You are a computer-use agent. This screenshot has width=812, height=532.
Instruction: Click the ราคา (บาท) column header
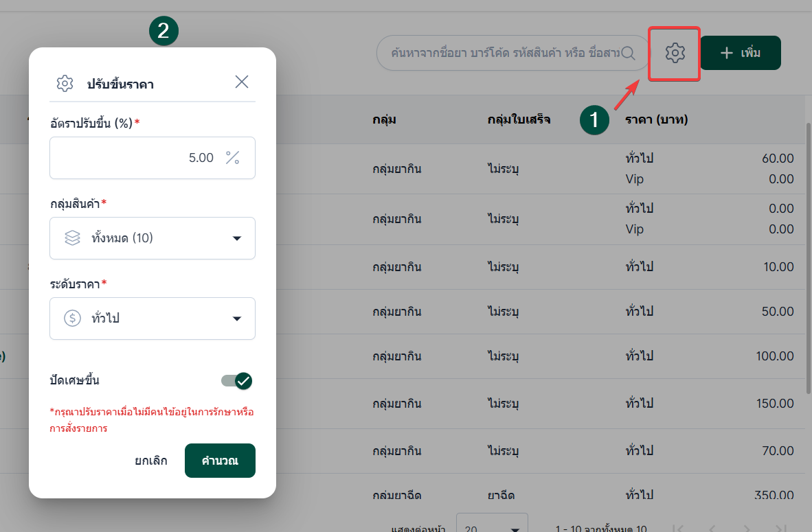656,119
